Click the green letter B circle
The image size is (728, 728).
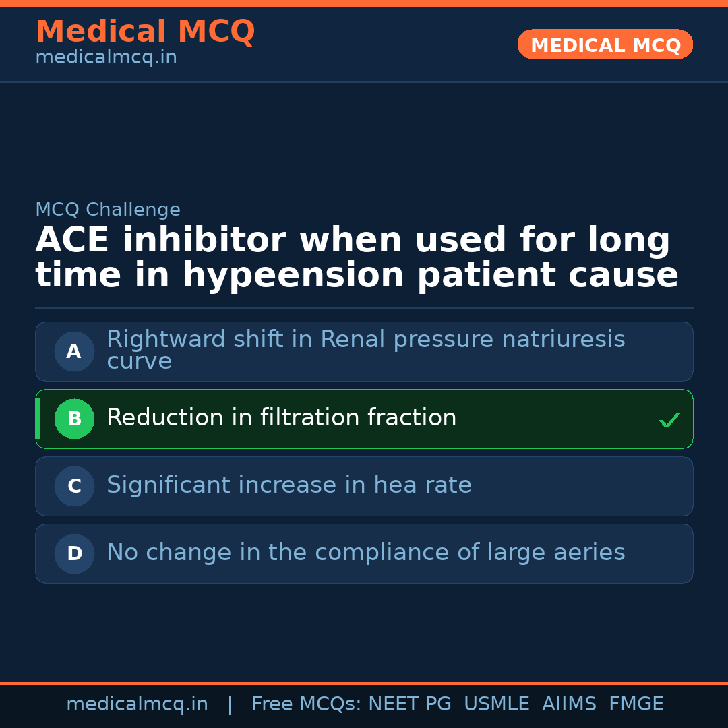(x=74, y=419)
